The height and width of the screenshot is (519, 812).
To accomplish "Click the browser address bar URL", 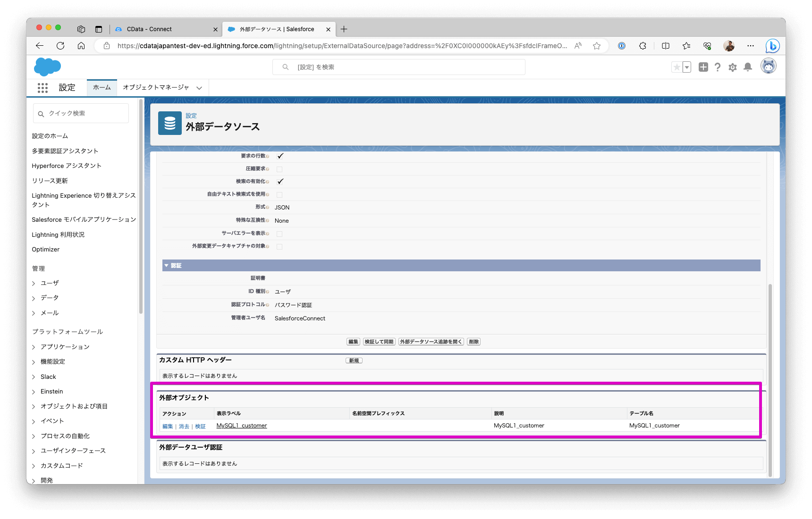I will click(342, 46).
